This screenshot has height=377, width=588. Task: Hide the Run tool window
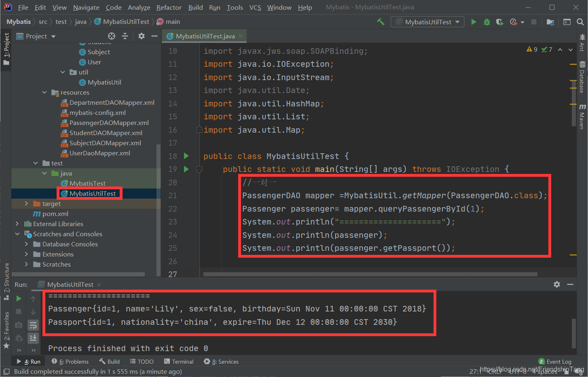[x=570, y=284]
